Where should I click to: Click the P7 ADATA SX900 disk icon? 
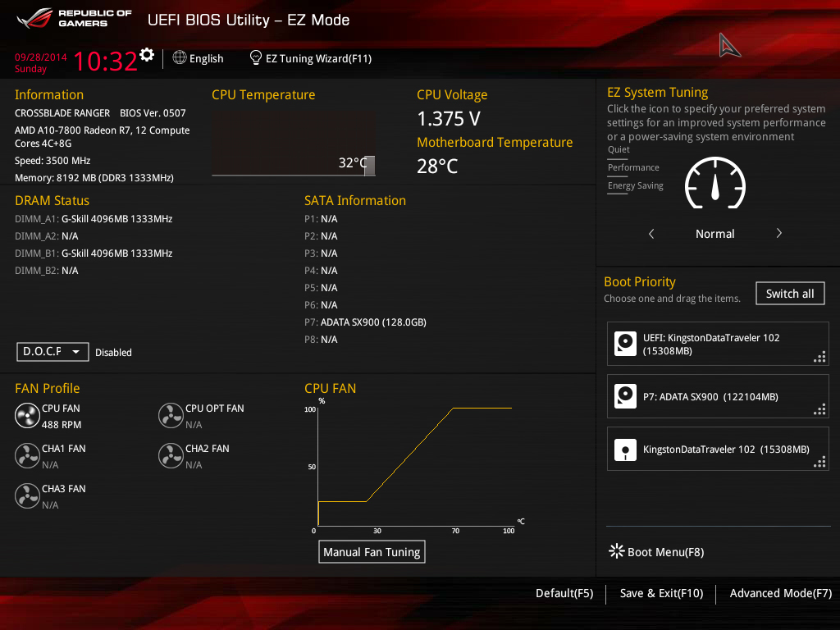[x=625, y=396]
